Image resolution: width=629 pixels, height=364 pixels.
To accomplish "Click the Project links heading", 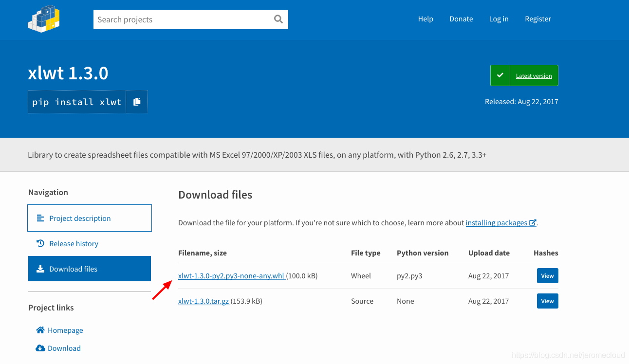I will coord(51,308).
